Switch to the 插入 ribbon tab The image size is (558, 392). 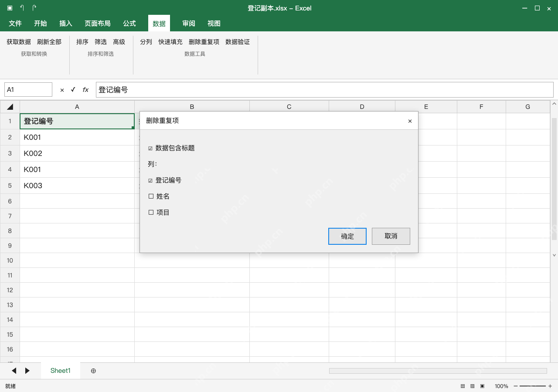(66, 24)
